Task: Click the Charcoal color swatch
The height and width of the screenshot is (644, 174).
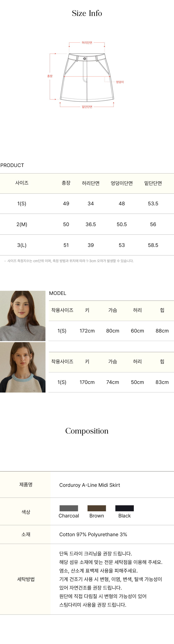Action: click(x=69, y=508)
